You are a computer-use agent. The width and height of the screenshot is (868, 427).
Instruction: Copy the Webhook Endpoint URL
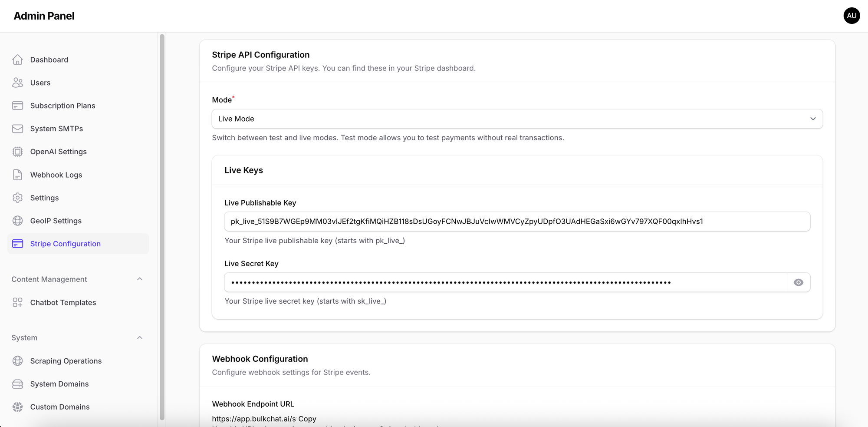[307, 419]
